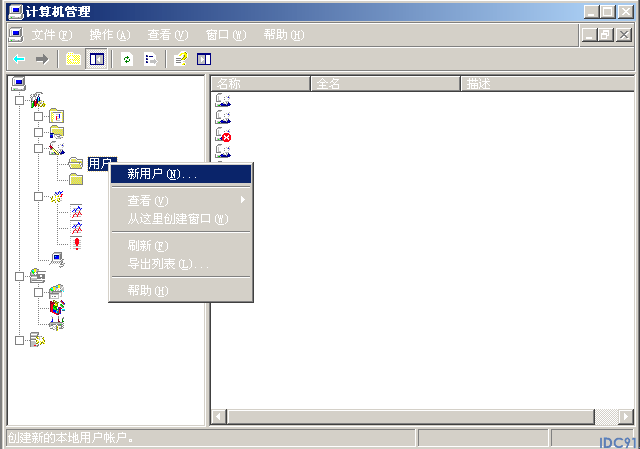Viewport: 640px width, 449px height.
Task: Collapse Local Users and Groups expander
Action: click(38, 148)
